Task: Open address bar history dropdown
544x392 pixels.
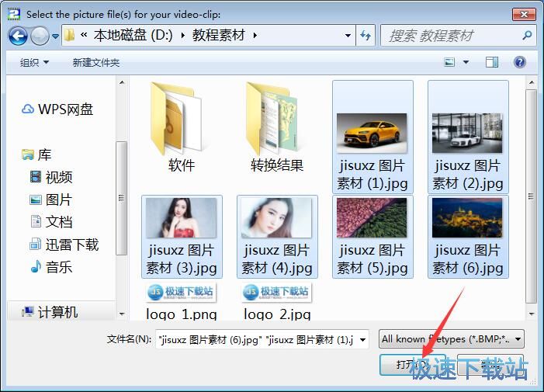Action: click(x=348, y=36)
